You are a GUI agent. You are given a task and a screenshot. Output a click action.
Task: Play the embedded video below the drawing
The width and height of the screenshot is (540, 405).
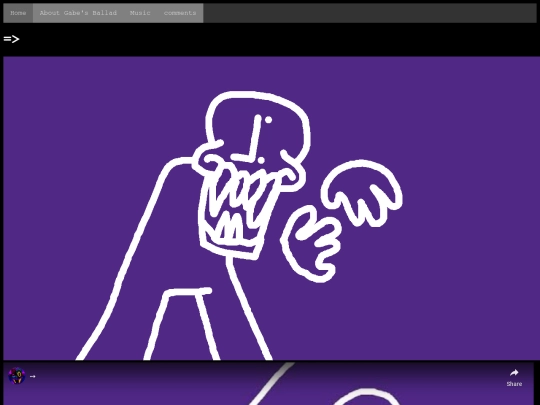268,384
